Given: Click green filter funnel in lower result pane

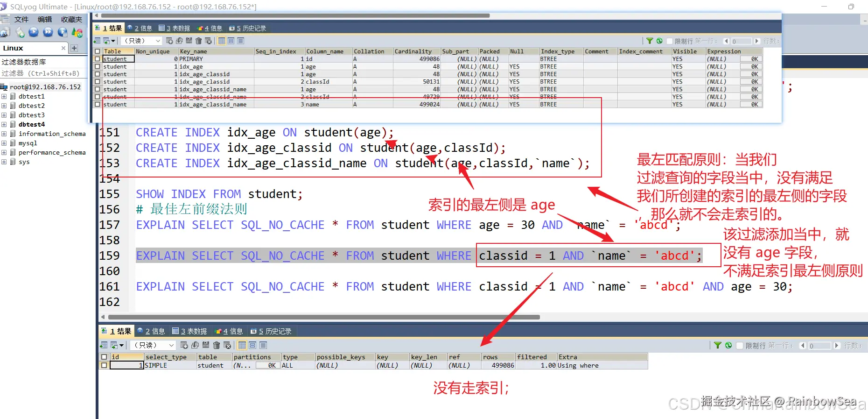Looking at the screenshot, I should pos(718,345).
